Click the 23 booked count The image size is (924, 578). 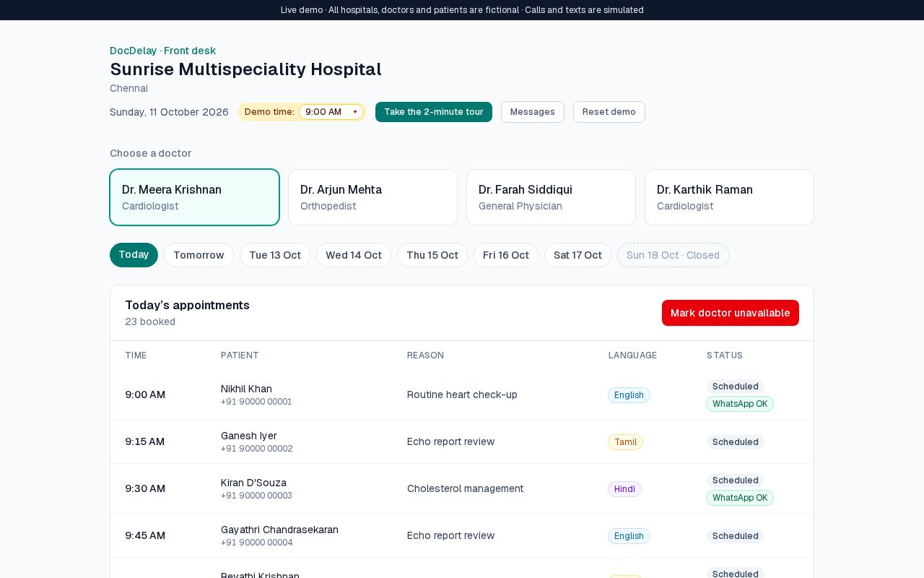tap(150, 322)
